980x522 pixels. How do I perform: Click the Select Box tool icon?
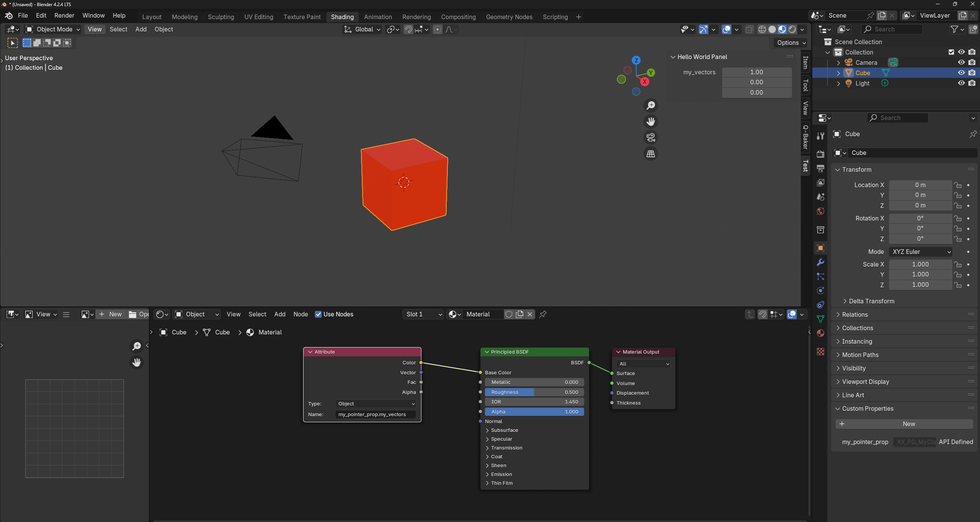point(12,43)
